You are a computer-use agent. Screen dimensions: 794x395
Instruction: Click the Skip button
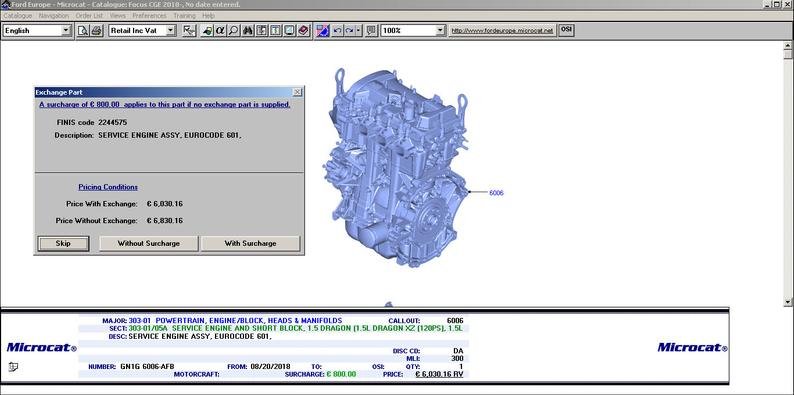[63, 244]
